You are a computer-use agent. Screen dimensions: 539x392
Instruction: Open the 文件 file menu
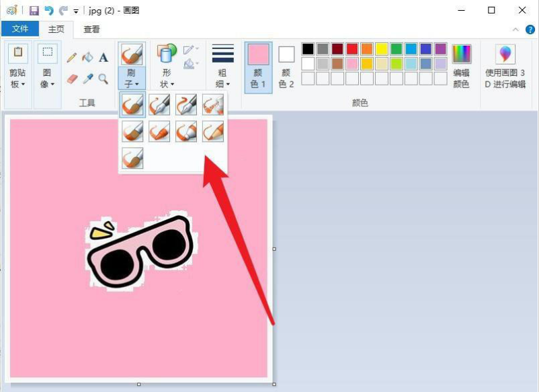click(19, 29)
